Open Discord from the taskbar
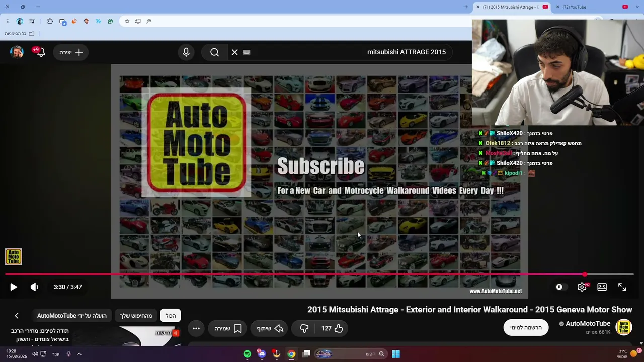This screenshot has height=362, width=644. tap(261, 354)
